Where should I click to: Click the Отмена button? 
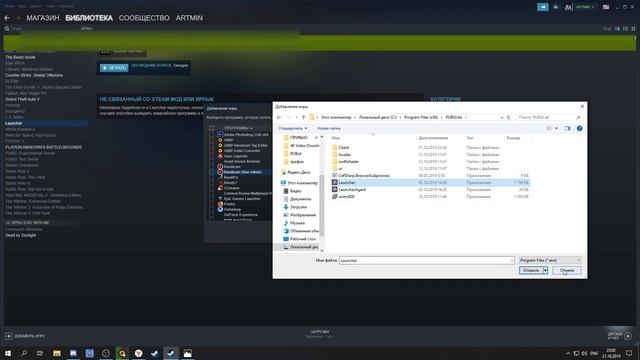point(567,270)
